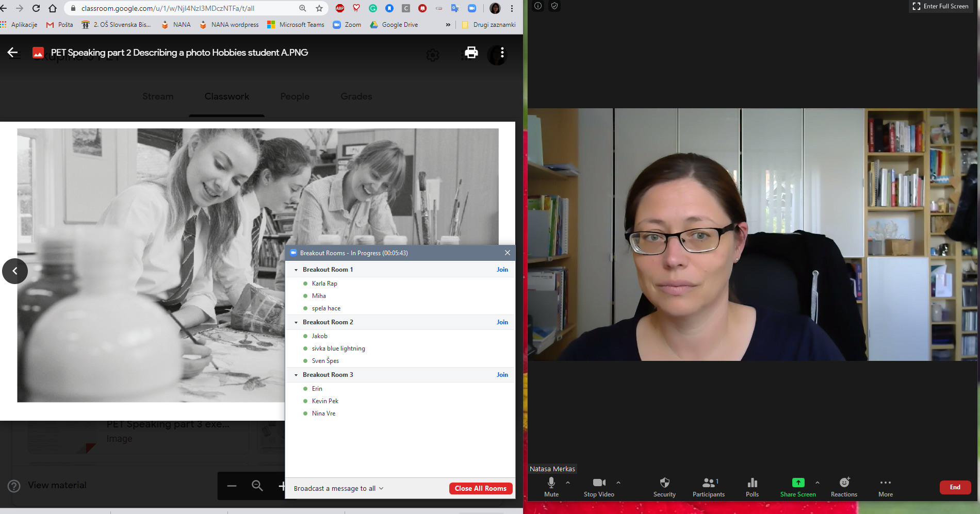The width and height of the screenshot is (980, 514).
Task: Open Polls in Zoom toolbar
Action: click(752, 486)
